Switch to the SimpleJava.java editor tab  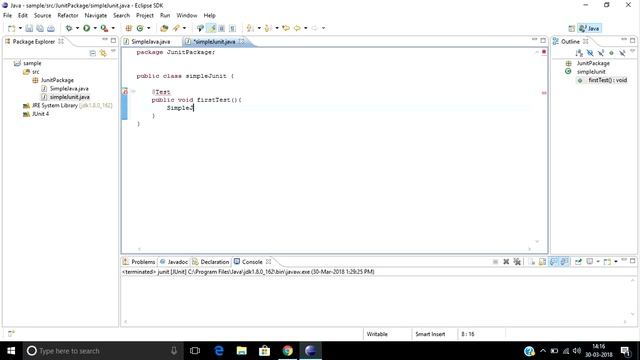(x=151, y=42)
